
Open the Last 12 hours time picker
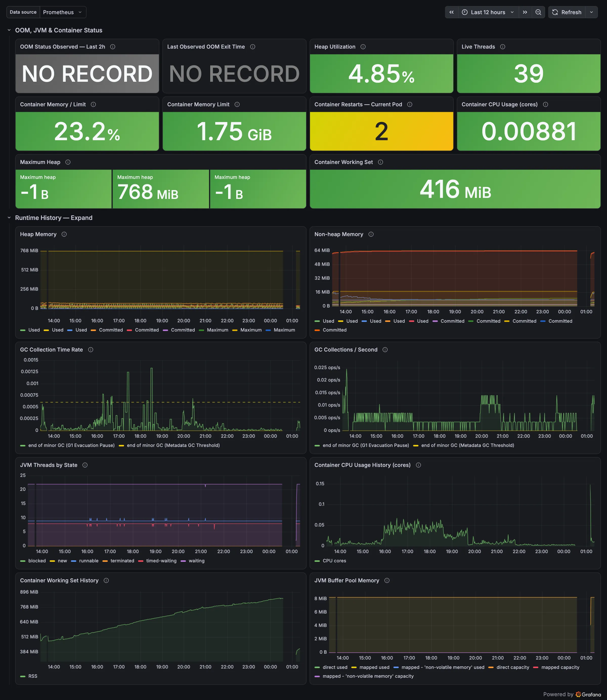(488, 12)
